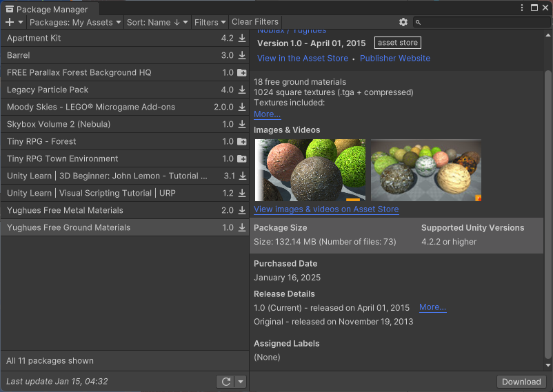Open the window kebab options menu

click(x=522, y=8)
